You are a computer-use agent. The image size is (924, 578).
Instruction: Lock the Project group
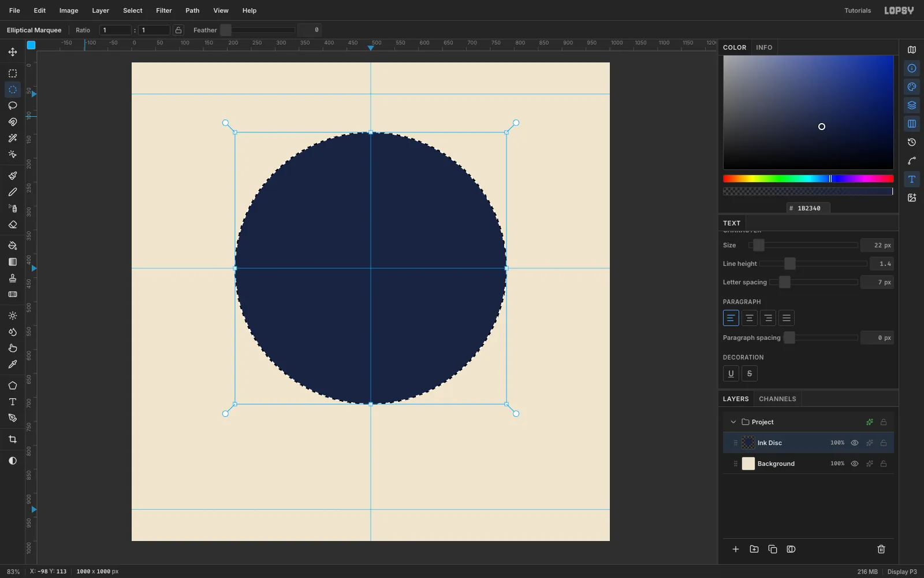pos(884,422)
